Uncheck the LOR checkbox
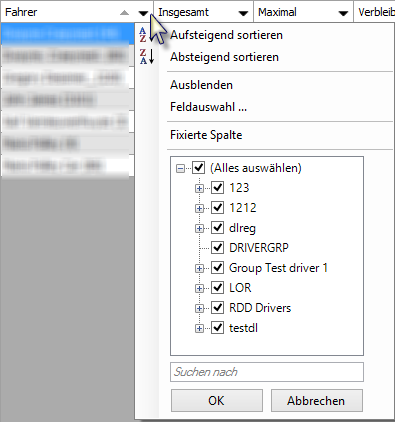The width and height of the screenshot is (395, 422). coord(218,288)
